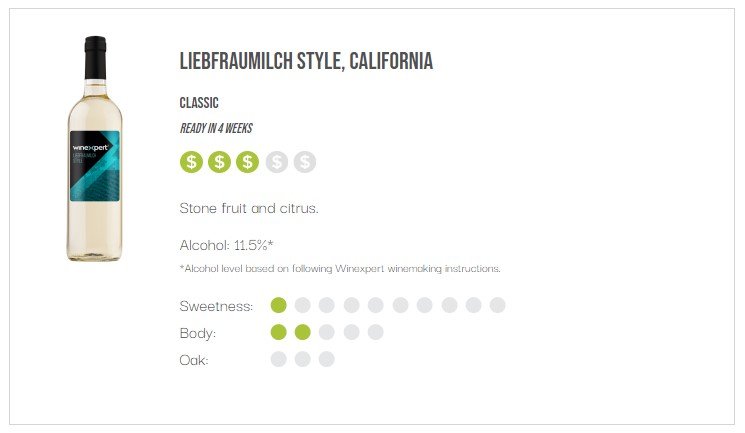
Task: Click the teal Winexpert label on bottle
Action: click(x=95, y=166)
